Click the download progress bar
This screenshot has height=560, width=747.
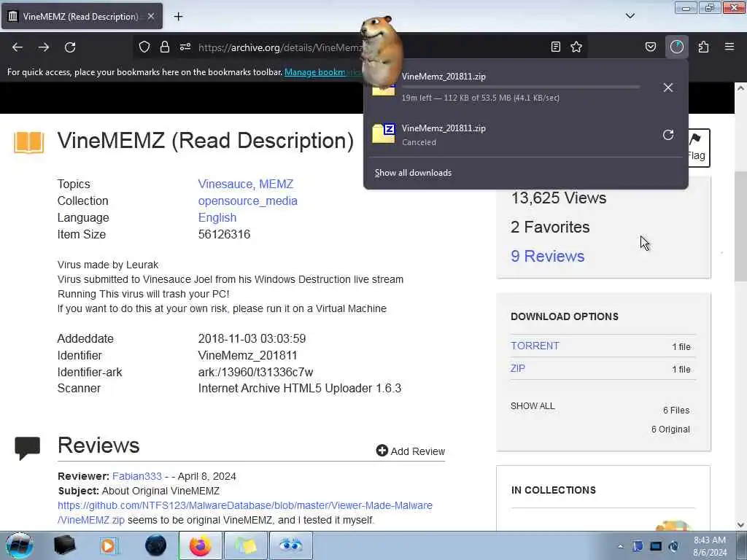tap(521, 87)
